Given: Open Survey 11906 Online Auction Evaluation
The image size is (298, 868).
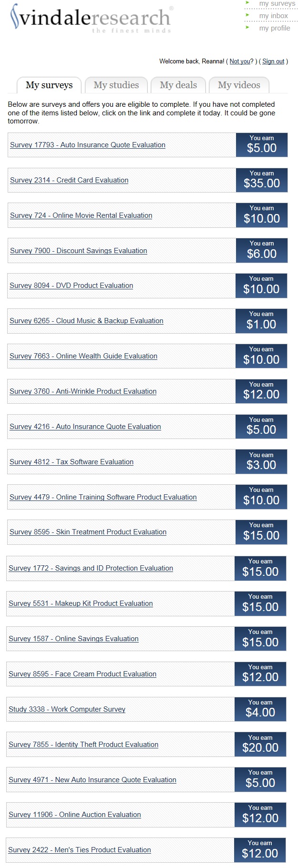Looking at the screenshot, I should point(75,815).
